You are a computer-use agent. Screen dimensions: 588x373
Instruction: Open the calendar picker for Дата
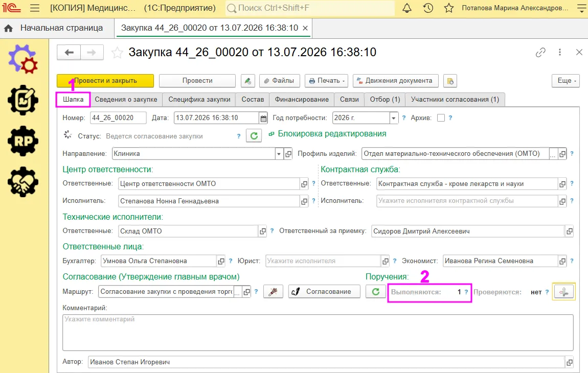[264, 118]
